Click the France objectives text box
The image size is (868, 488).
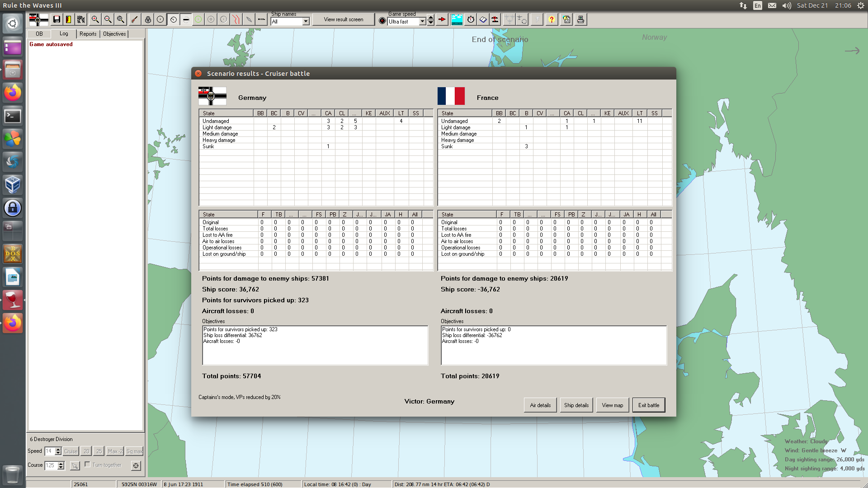[554, 345]
